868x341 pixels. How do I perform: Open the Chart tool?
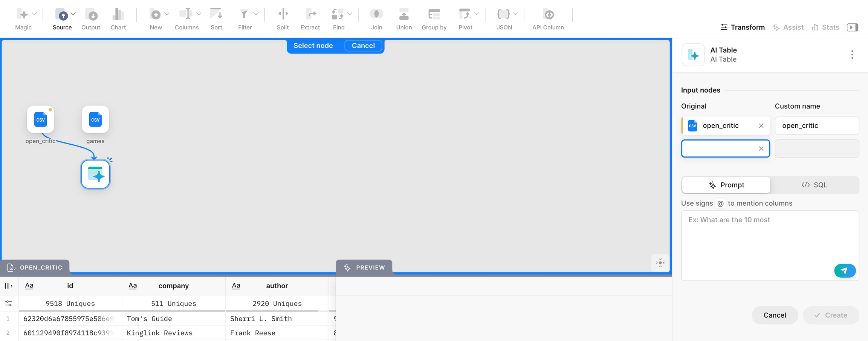point(118,15)
